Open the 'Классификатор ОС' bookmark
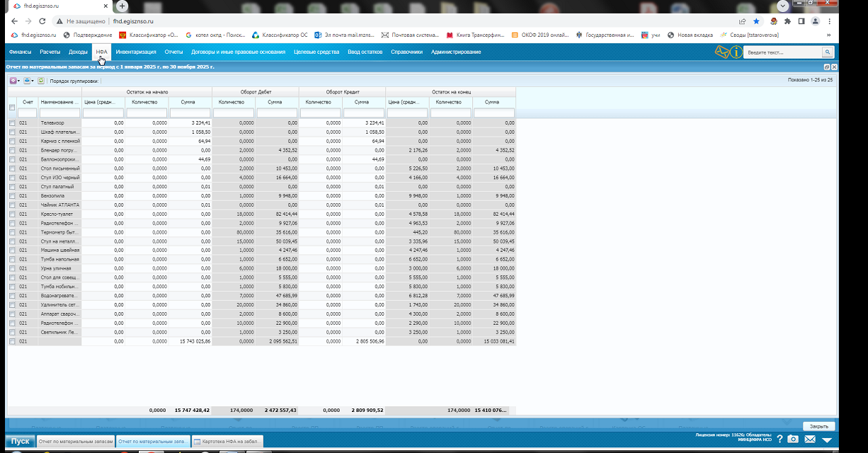This screenshot has height=453, width=868. [x=280, y=35]
